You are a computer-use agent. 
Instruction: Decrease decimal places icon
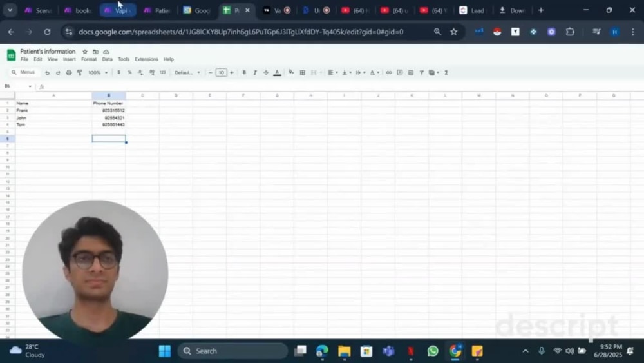click(x=140, y=72)
